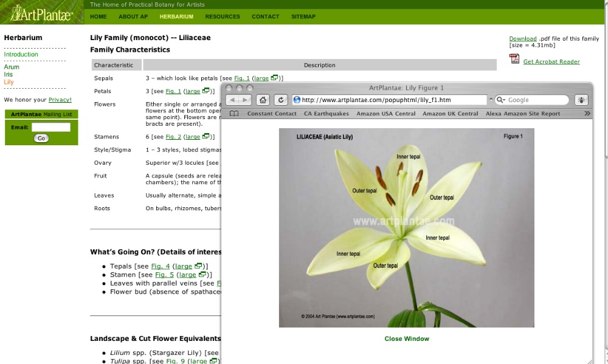
Task: Open the bookmarks book icon in bookmarks bar
Action: (x=234, y=114)
